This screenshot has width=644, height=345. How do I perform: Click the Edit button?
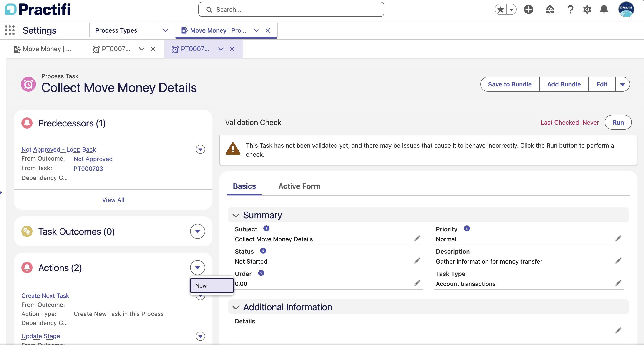pyautogui.click(x=602, y=84)
